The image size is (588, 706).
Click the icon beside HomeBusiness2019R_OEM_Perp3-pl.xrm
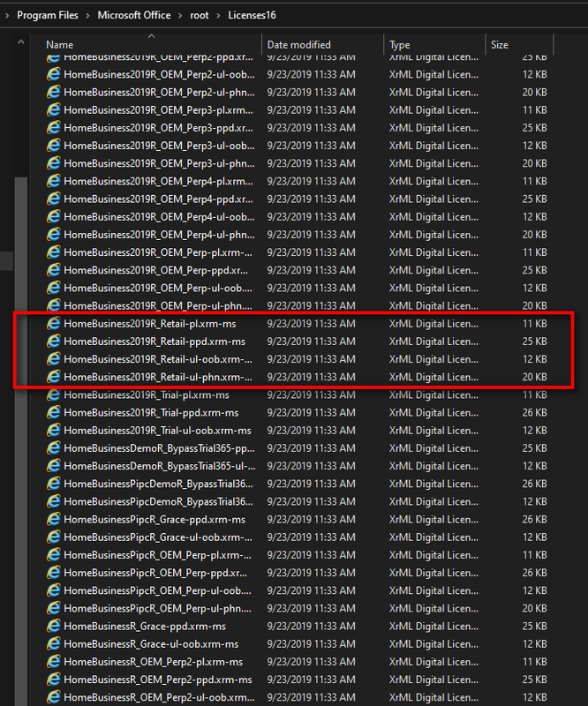coord(54,109)
